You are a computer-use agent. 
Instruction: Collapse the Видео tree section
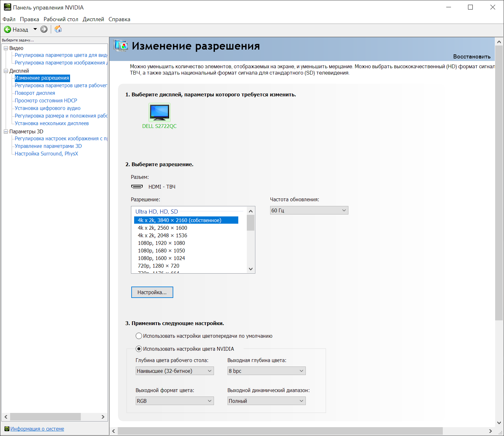pyautogui.click(x=6, y=48)
